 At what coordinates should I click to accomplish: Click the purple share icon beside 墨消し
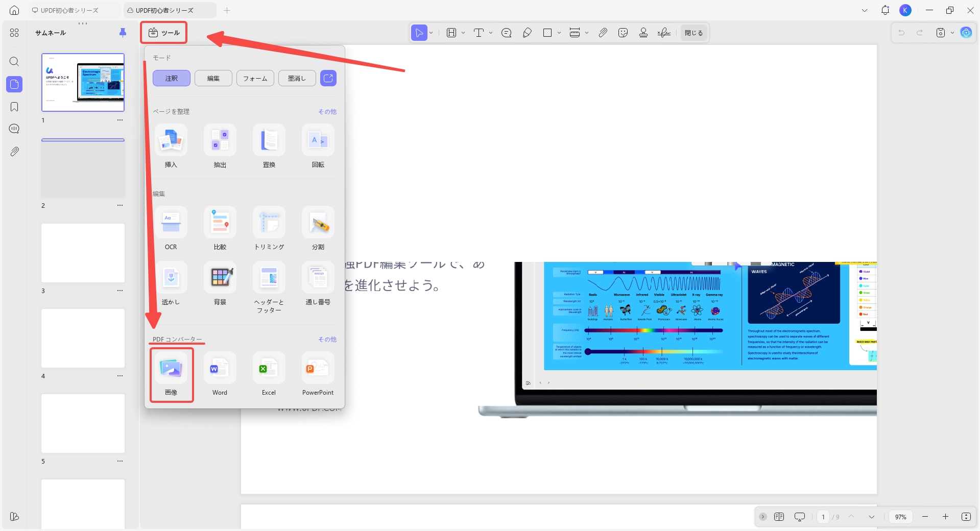328,78
